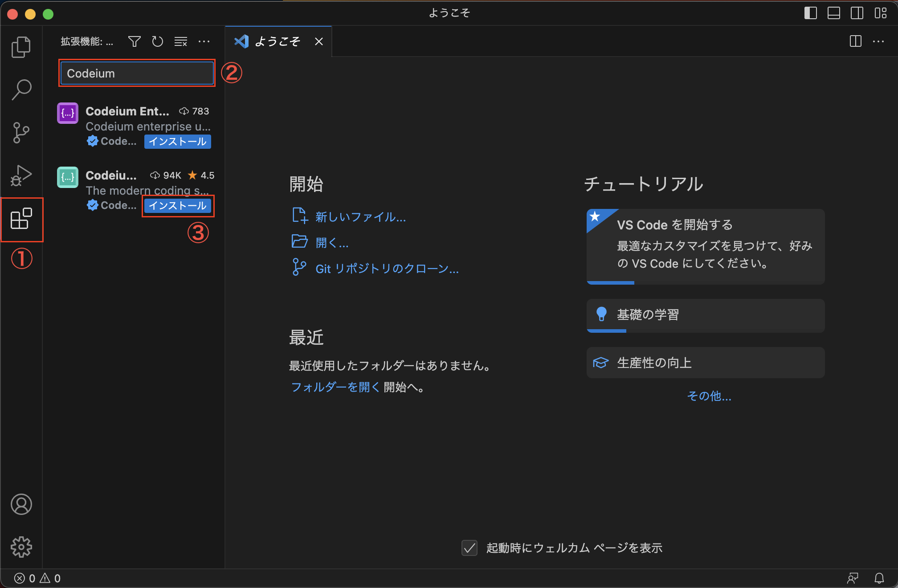Click the 'その他...' tutorials link

[709, 396]
